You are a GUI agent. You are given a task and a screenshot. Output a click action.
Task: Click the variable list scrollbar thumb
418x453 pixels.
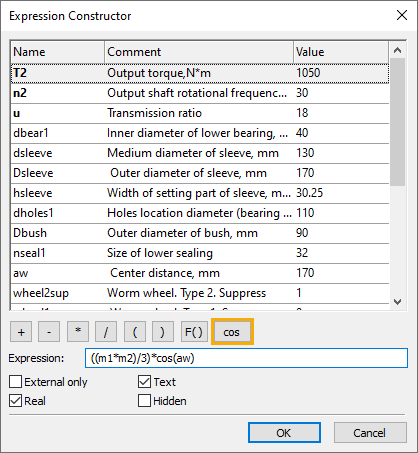point(397,122)
